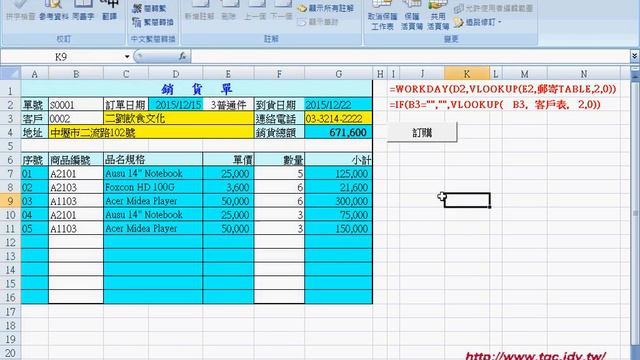Select order date cell 2015/12/15

pos(176,105)
